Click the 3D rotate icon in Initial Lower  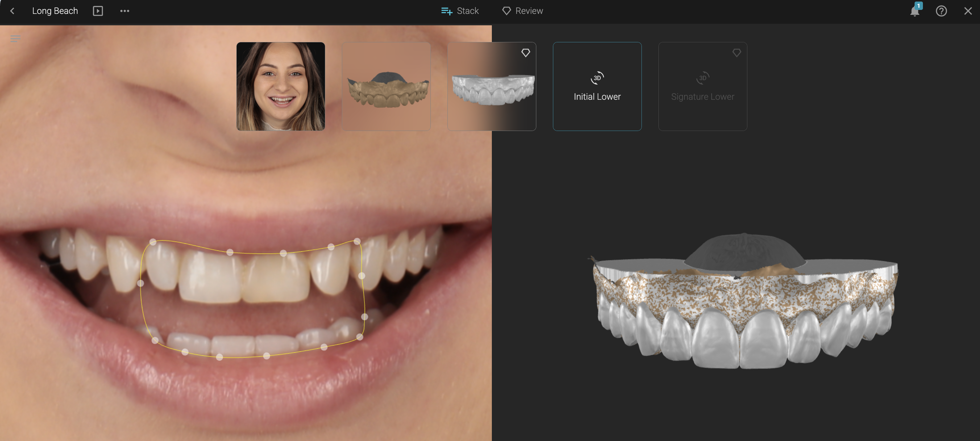tap(597, 78)
